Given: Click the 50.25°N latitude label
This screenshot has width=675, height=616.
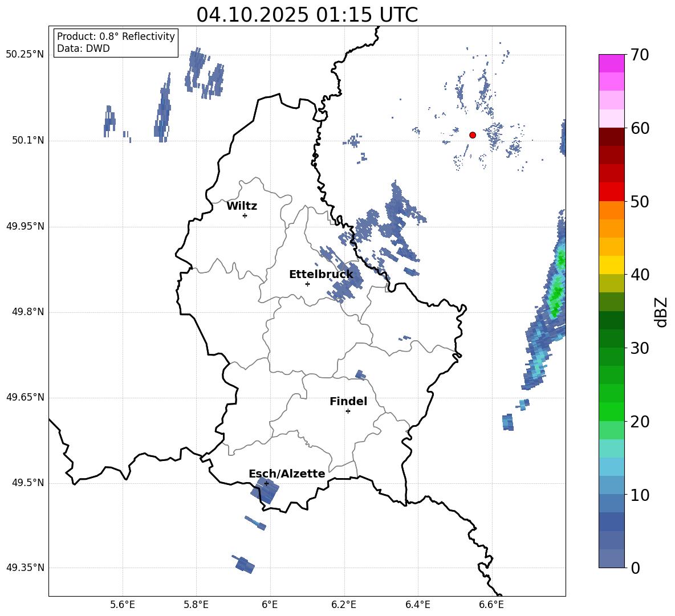Looking at the screenshot, I should (x=25, y=55).
